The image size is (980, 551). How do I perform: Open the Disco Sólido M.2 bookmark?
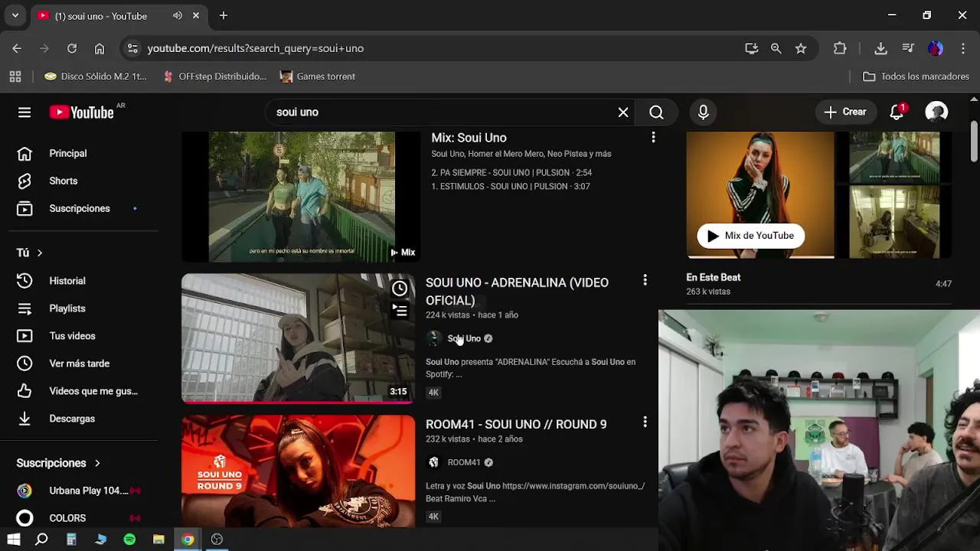(x=96, y=77)
